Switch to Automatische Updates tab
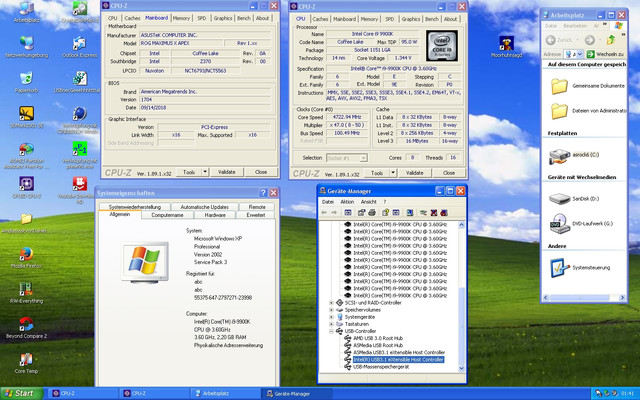Viewport: 640px width, 400px height. point(204,207)
